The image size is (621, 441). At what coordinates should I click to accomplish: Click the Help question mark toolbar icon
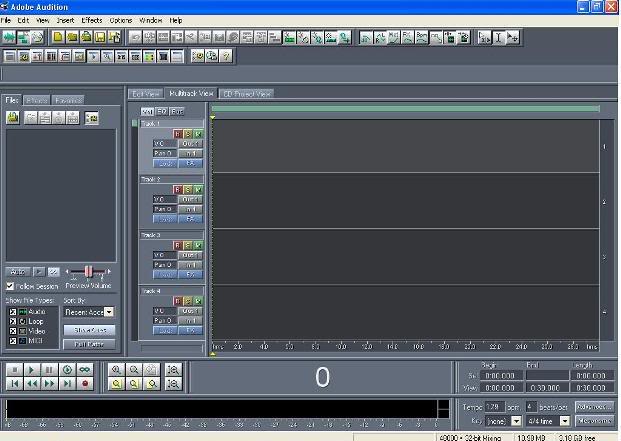[x=226, y=56]
